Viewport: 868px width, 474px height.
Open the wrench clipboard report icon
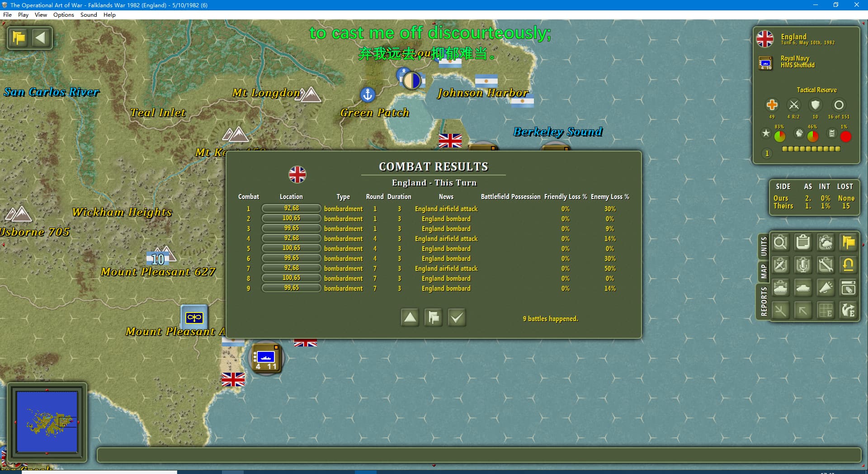click(826, 265)
